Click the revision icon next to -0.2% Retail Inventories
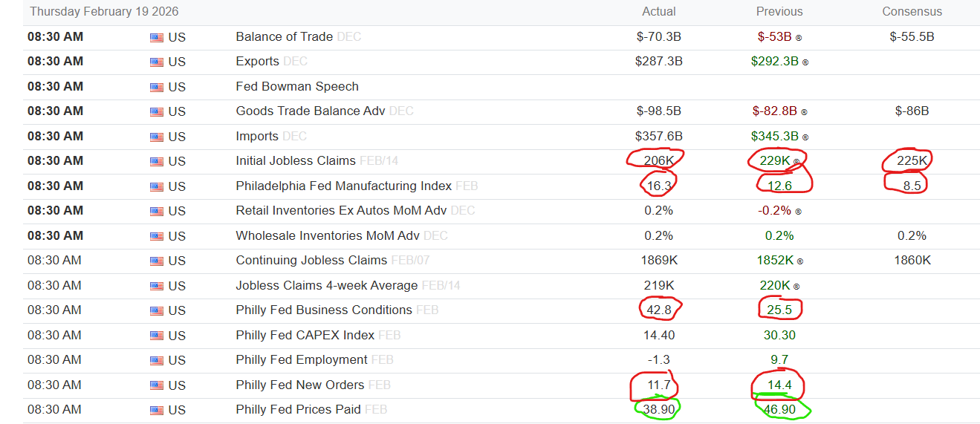This screenshot has height=424, width=980. (797, 212)
